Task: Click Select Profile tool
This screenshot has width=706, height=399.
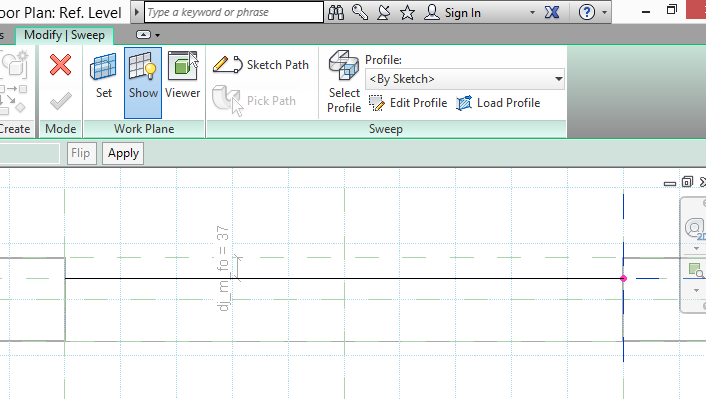Action: (344, 82)
